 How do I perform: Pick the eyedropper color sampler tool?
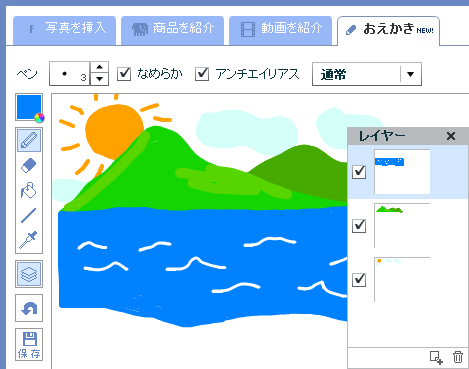click(29, 240)
